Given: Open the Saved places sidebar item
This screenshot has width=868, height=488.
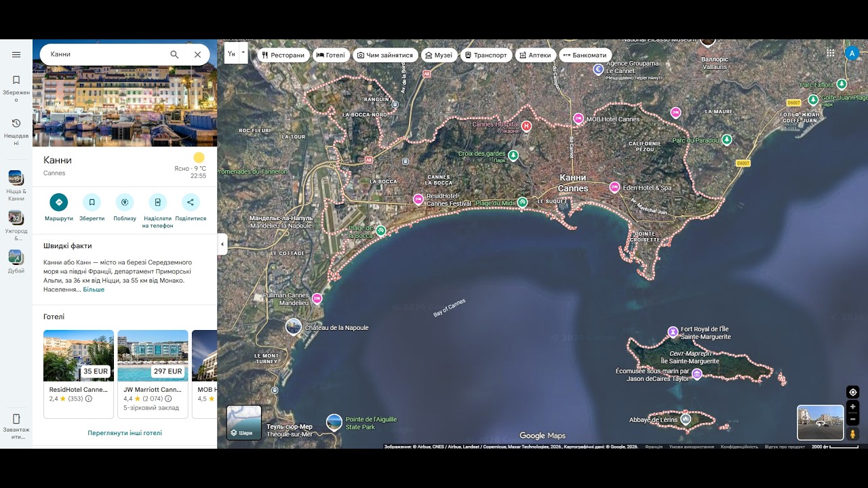Looking at the screenshot, I should pyautogui.click(x=16, y=89).
